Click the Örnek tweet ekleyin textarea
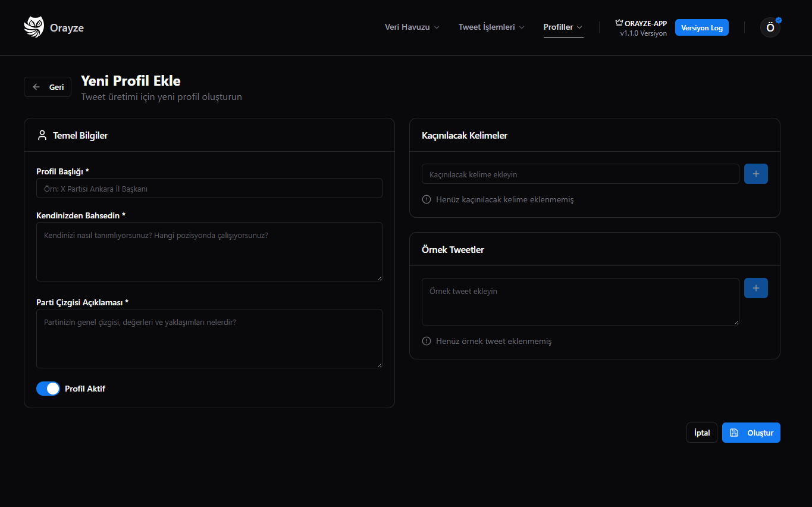Screen dimensions: 812x507 point(581,302)
